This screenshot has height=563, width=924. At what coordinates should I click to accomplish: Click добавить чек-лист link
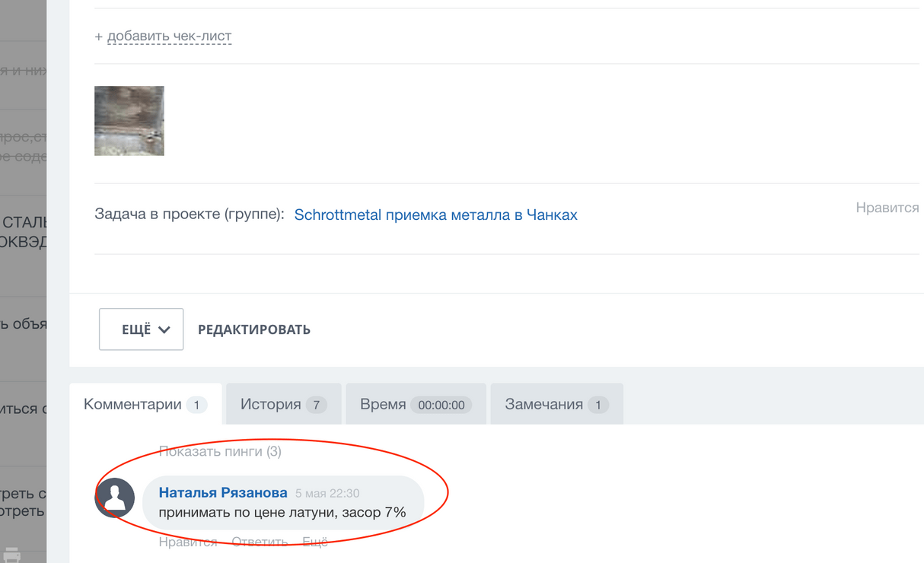pyautogui.click(x=169, y=36)
